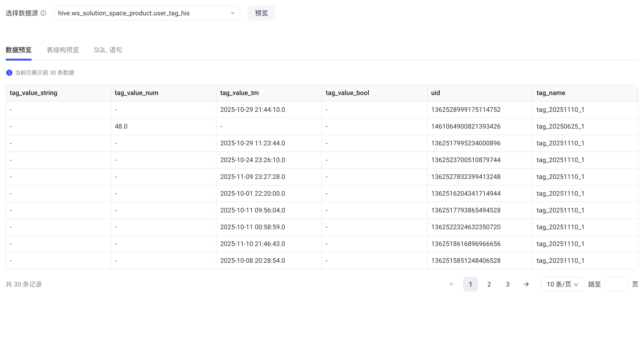Go to previous page with left arrow
This screenshot has height=342, width=644.
pos(452,284)
